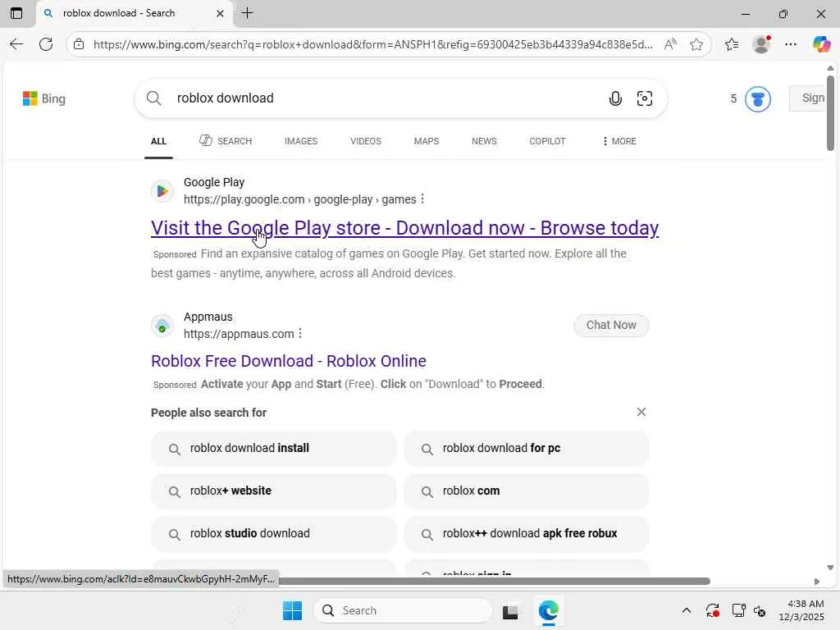Image resolution: width=840 pixels, height=630 pixels.
Task: Click the Appmaus site favicon
Action: pyautogui.click(x=162, y=326)
